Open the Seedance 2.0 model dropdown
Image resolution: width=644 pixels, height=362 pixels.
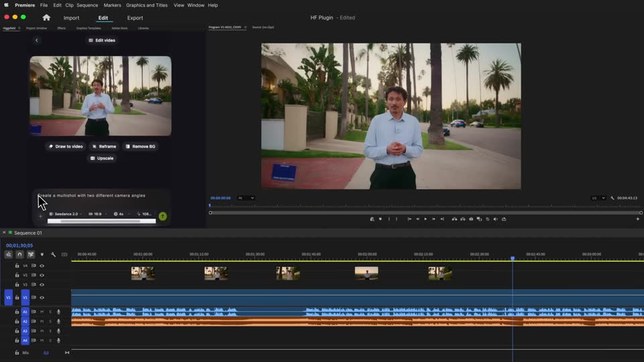[65, 214]
